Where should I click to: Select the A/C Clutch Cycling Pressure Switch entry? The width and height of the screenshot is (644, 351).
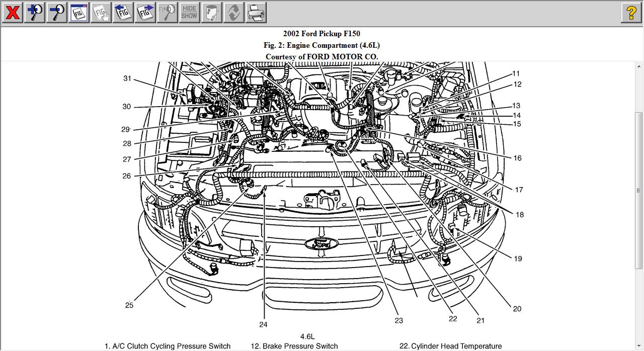[x=168, y=346]
